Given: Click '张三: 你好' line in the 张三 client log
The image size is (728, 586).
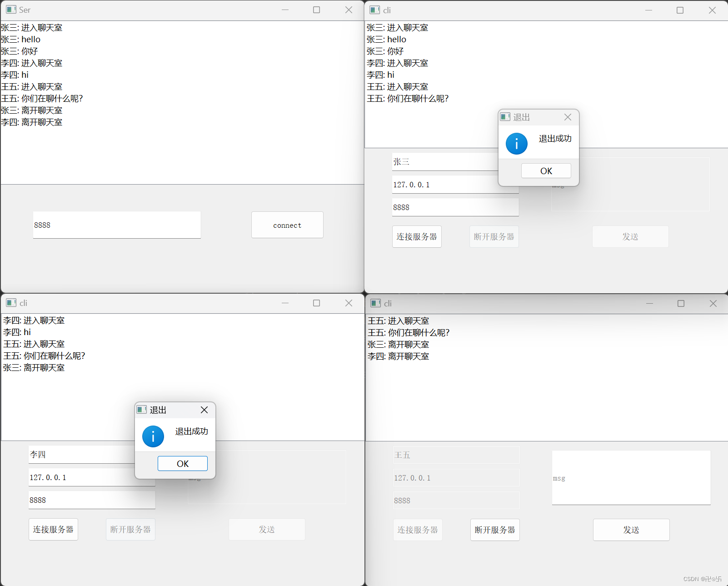Looking at the screenshot, I should tap(385, 51).
